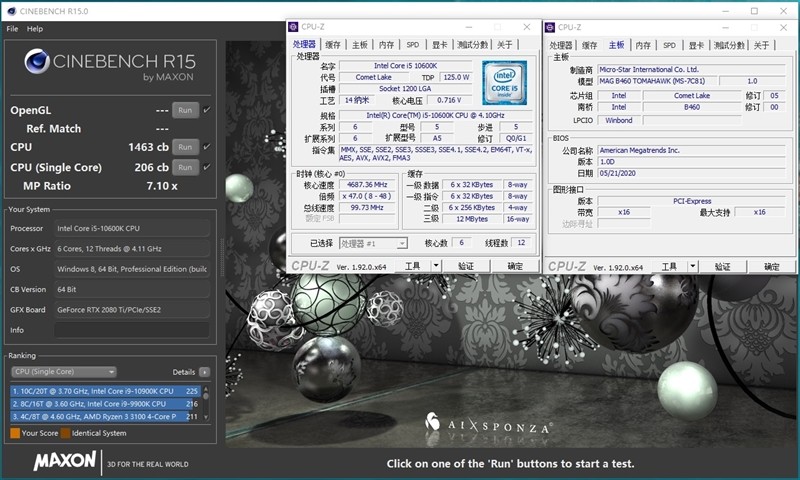Click the Intel Core i5 10600K name field
800x480 pixels.
(406, 66)
